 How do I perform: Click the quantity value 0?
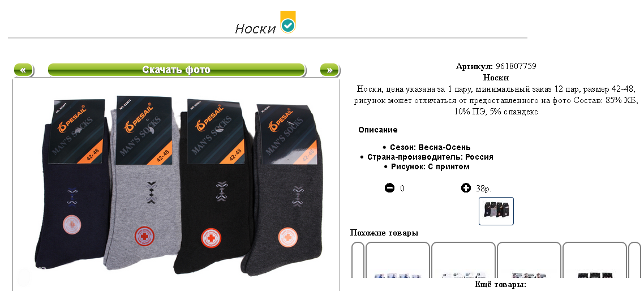click(402, 189)
